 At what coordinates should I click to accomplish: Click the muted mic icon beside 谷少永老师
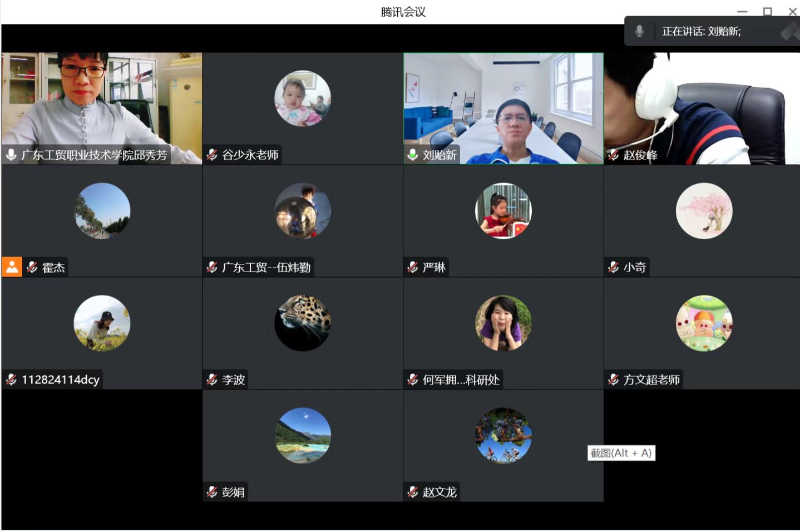(x=212, y=155)
